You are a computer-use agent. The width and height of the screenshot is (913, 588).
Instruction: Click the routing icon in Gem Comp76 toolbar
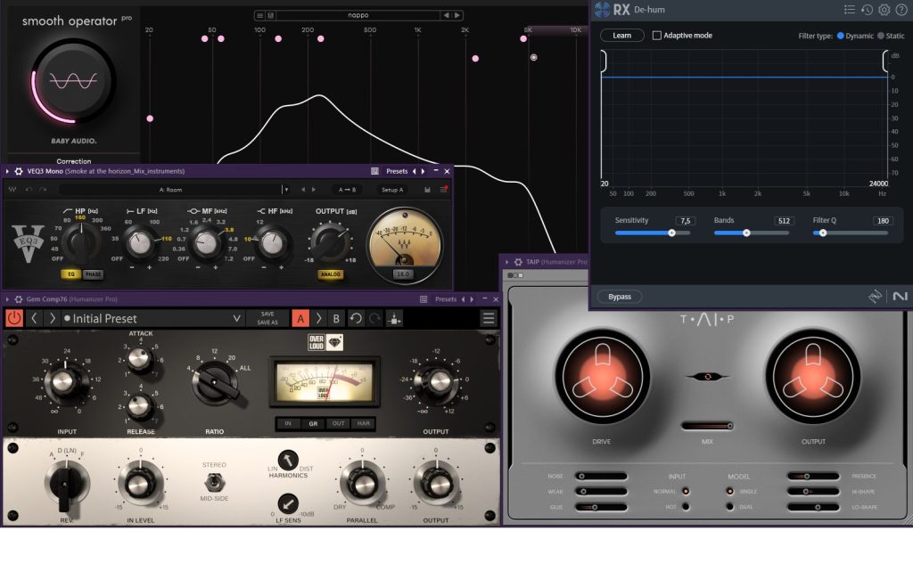click(394, 318)
